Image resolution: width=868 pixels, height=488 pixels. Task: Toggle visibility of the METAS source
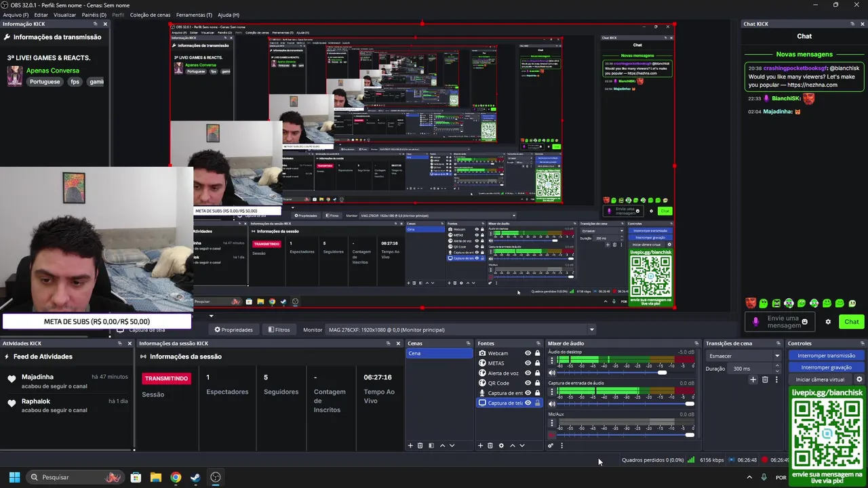coord(528,363)
